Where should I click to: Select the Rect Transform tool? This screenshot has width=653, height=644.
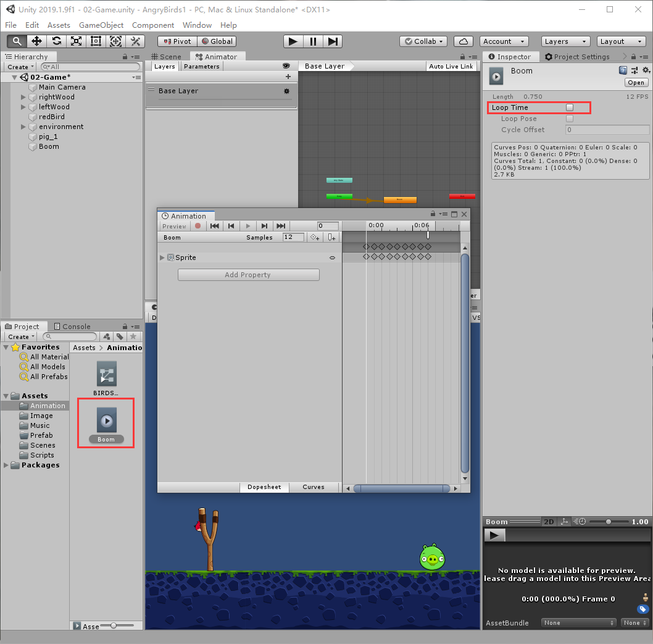coord(96,41)
